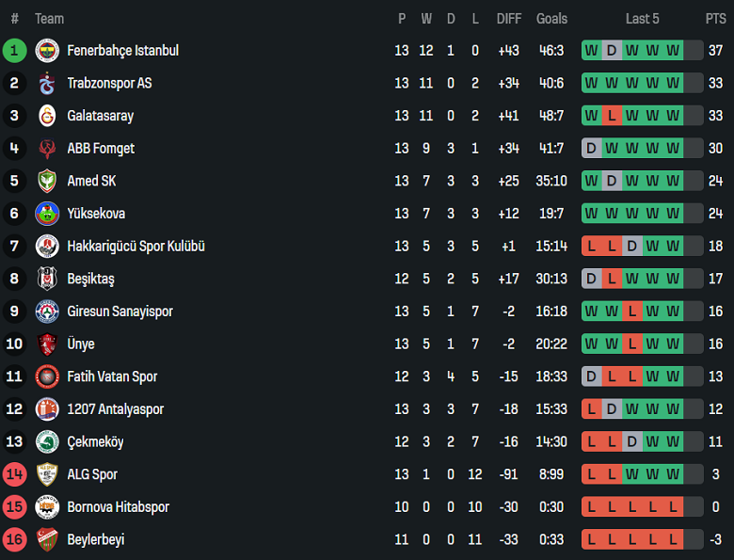The image size is (734, 560).
Task: Click the Last 5 column header
Action: pos(643,19)
